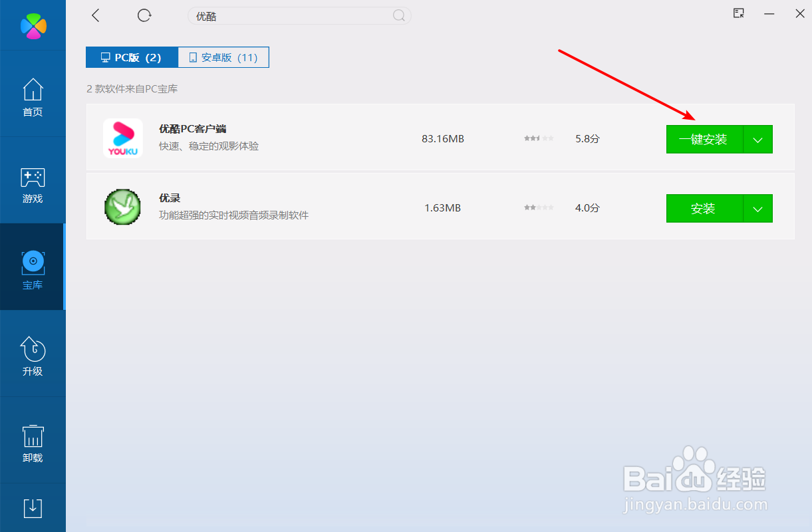Open the window skin/menu icon near minimize
Screen dimensions: 812x532
pos(739,13)
